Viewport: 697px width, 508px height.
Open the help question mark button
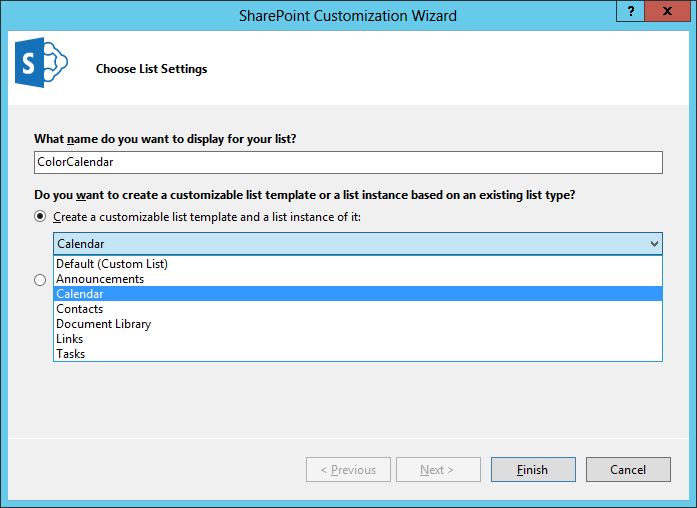click(630, 11)
